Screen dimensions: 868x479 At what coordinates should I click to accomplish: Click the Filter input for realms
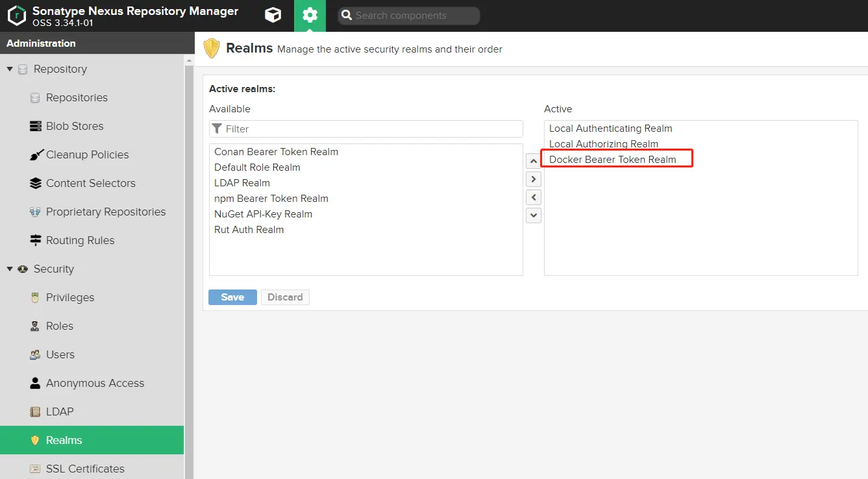[x=370, y=129]
